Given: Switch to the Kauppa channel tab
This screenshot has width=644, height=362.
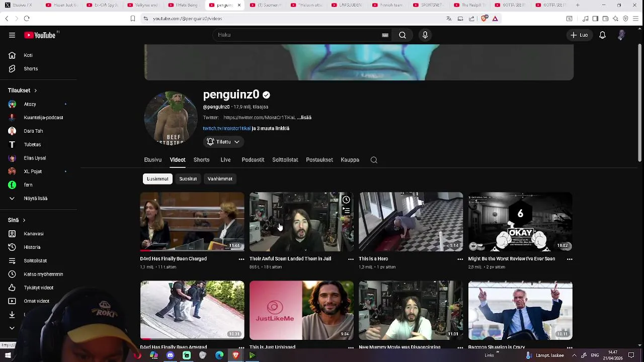Looking at the screenshot, I should (x=350, y=160).
